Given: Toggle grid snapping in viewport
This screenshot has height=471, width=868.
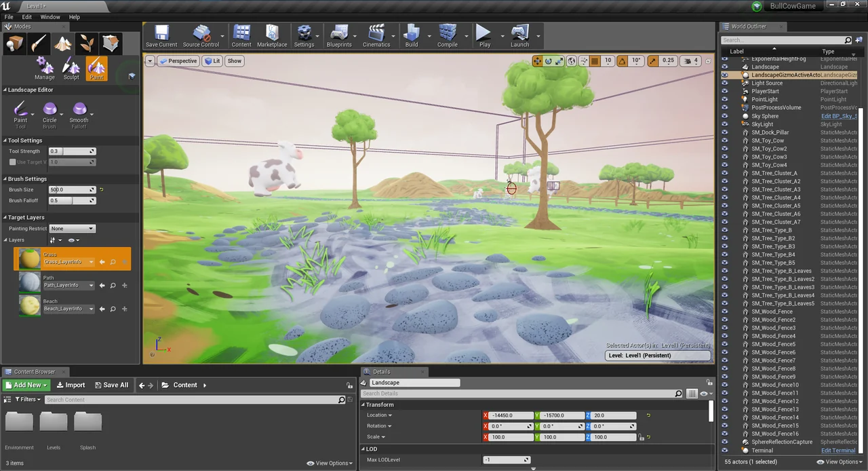Looking at the screenshot, I should tap(595, 61).
